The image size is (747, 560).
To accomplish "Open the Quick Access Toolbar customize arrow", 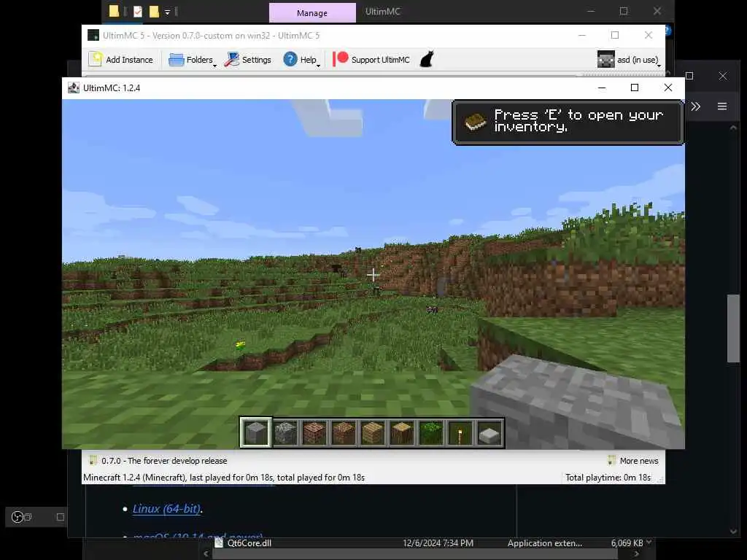I will 167,12.
